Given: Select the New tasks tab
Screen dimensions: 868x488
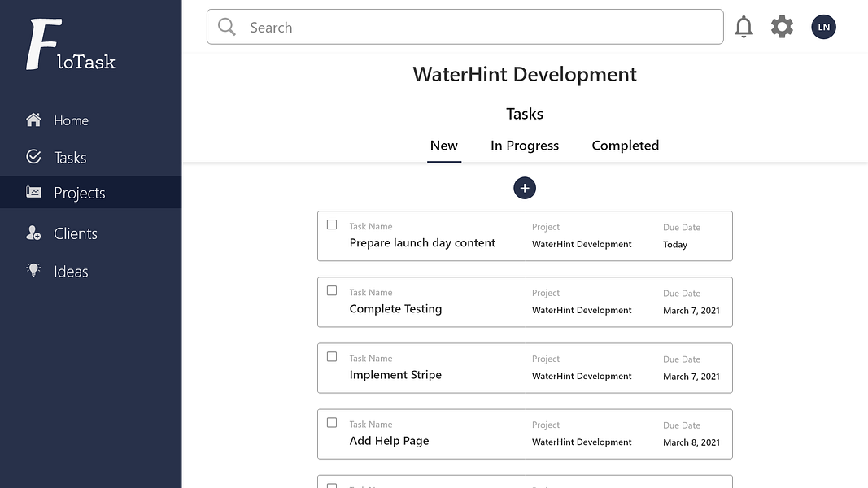Looking at the screenshot, I should click(x=444, y=146).
